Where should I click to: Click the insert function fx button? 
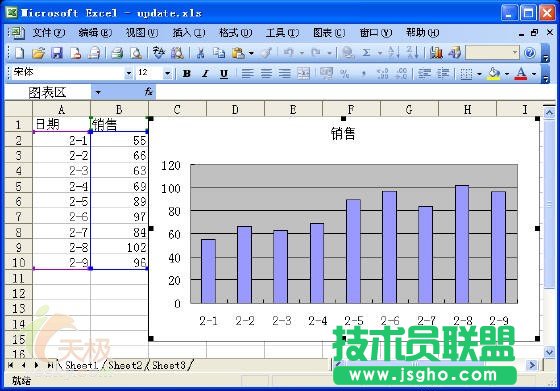click(x=149, y=92)
